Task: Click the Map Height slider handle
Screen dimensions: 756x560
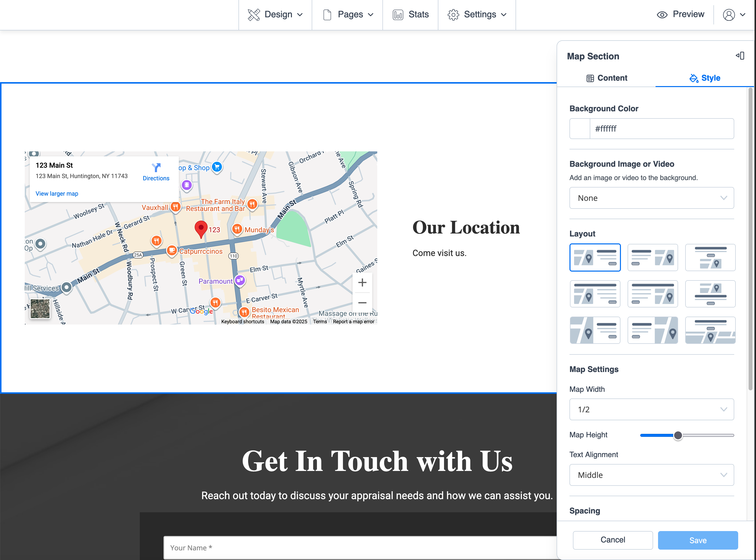Action: (678, 435)
